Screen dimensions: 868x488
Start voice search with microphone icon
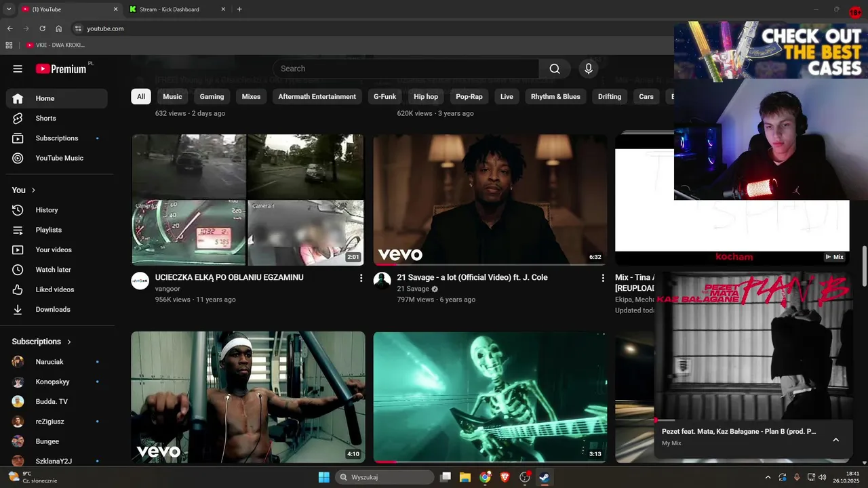tap(589, 68)
